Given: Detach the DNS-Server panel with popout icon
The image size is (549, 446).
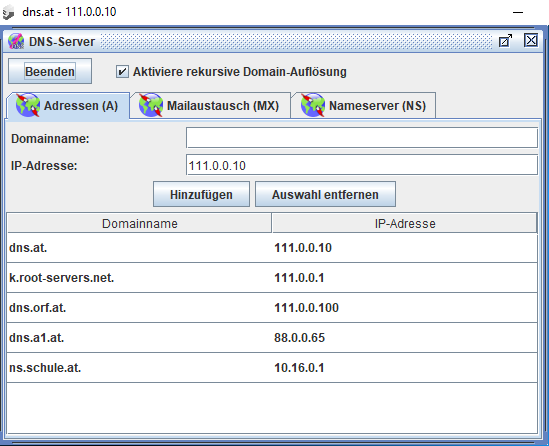Looking at the screenshot, I should click(x=505, y=41).
